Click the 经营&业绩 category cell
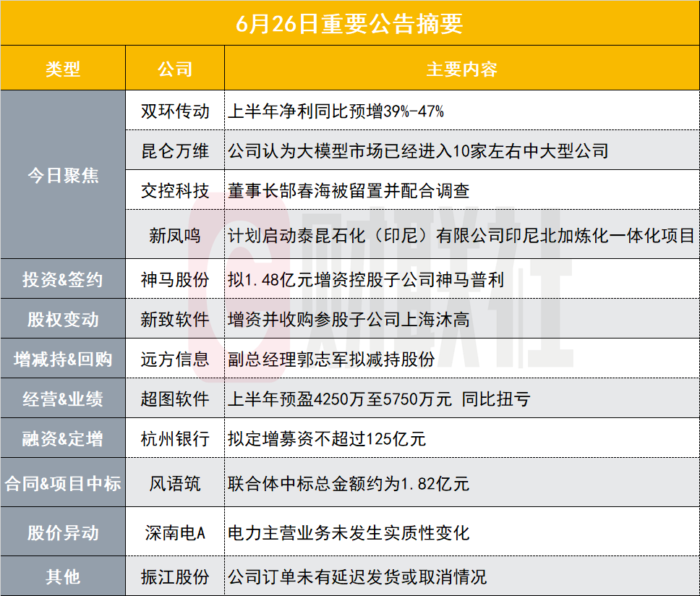 tap(63, 399)
